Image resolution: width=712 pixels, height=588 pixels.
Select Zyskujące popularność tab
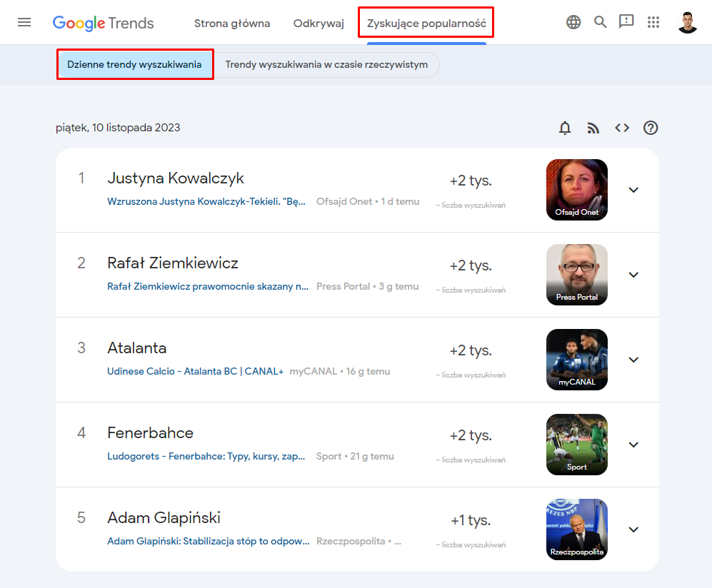426,24
